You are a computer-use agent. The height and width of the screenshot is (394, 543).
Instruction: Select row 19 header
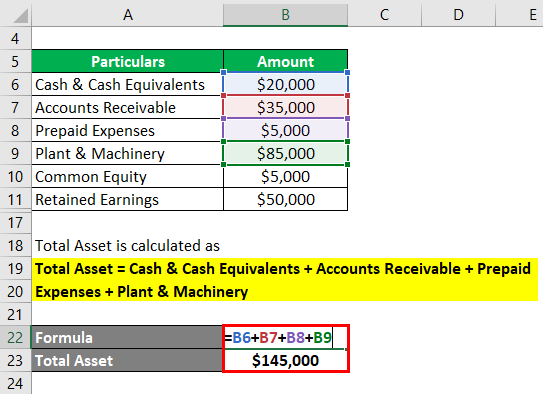pos(15,269)
